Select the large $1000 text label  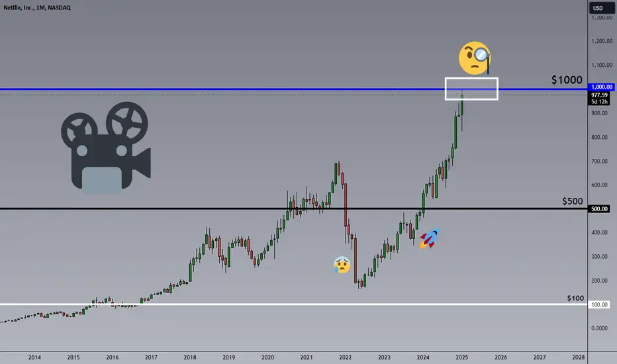coord(567,80)
